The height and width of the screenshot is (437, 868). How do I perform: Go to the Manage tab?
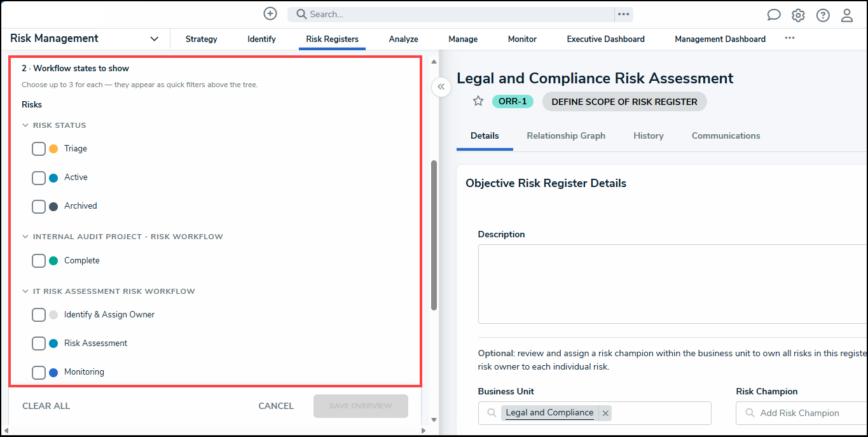(x=463, y=39)
